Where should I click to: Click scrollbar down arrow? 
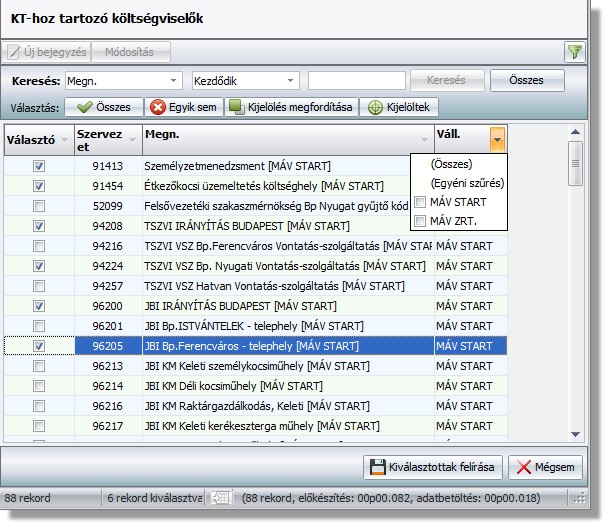click(x=575, y=434)
